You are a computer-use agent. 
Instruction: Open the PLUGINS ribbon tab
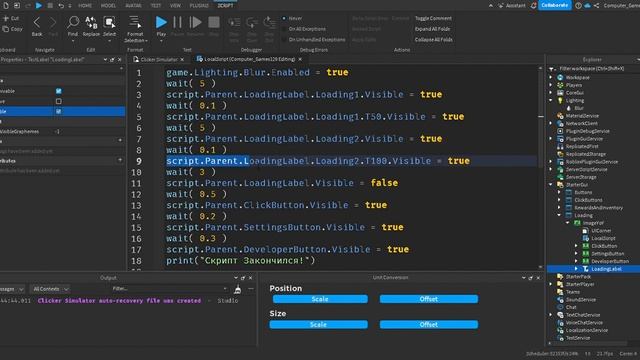coord(199,5)
